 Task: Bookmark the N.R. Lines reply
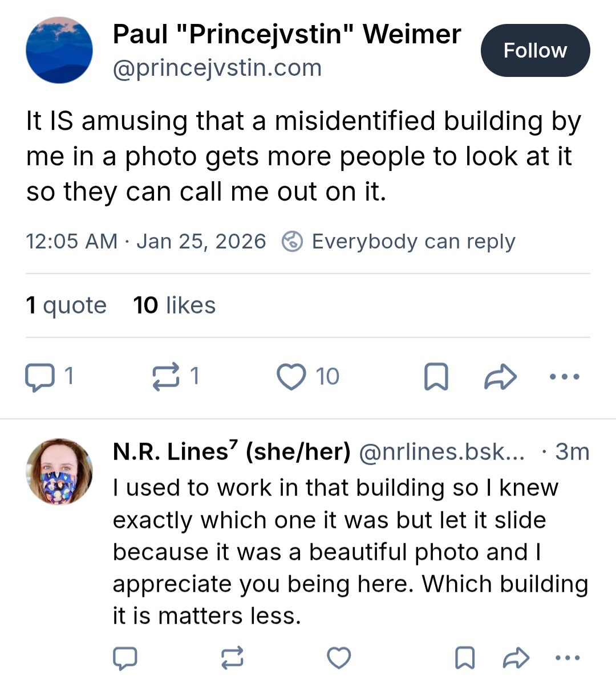[465, 658]
